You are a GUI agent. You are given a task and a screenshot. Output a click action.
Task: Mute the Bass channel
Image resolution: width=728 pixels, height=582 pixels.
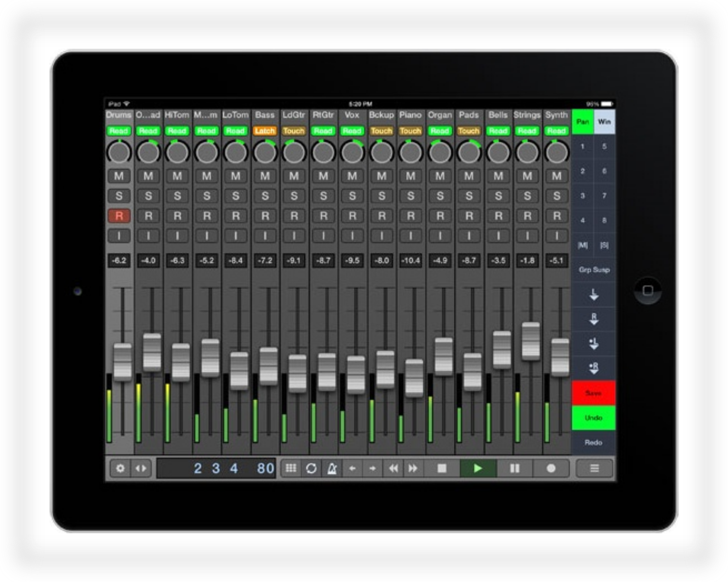(x=265, y=176)
